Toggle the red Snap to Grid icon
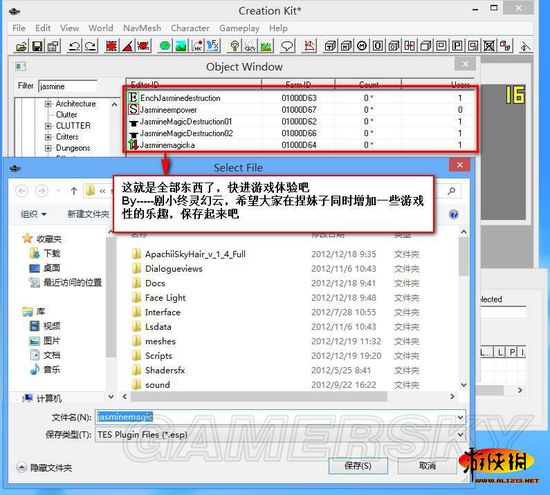The height and width of the screenshot is (495, 550). [x=112, y=46]
